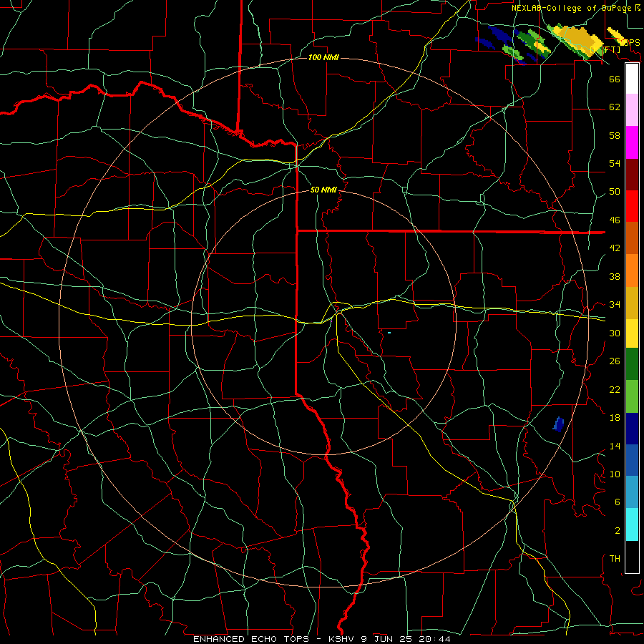Image resolution: width=644 pixels, height=644 pixels.
Task: Click the legend value '22'
Action: (615, 389)
